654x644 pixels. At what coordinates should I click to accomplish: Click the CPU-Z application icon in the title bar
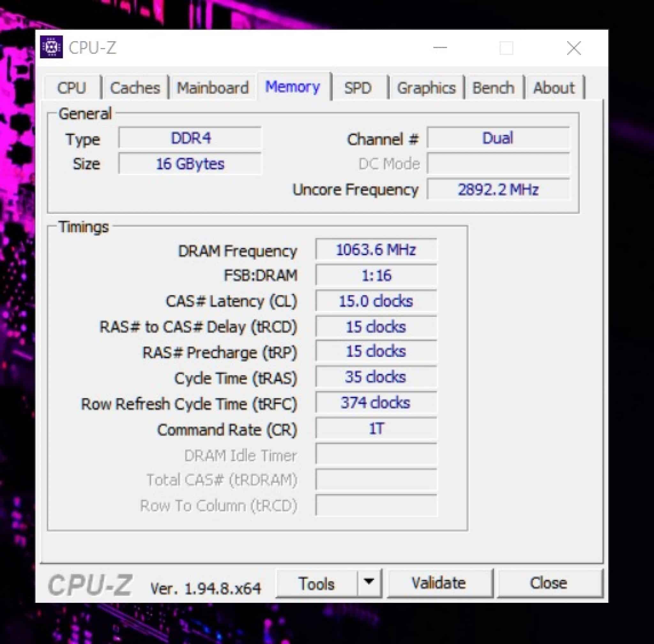[51, 47]
